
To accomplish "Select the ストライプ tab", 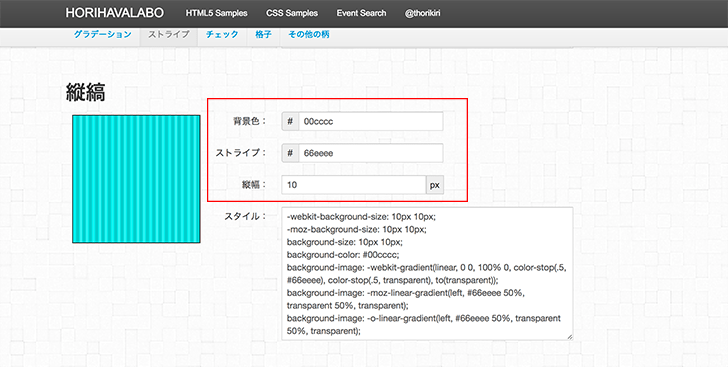I will tap(169, 34).
